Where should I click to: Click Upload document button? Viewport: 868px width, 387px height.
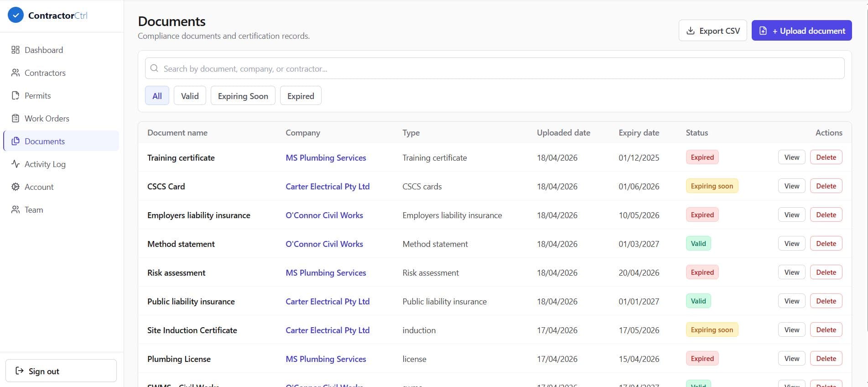click(x=802, y=31)
